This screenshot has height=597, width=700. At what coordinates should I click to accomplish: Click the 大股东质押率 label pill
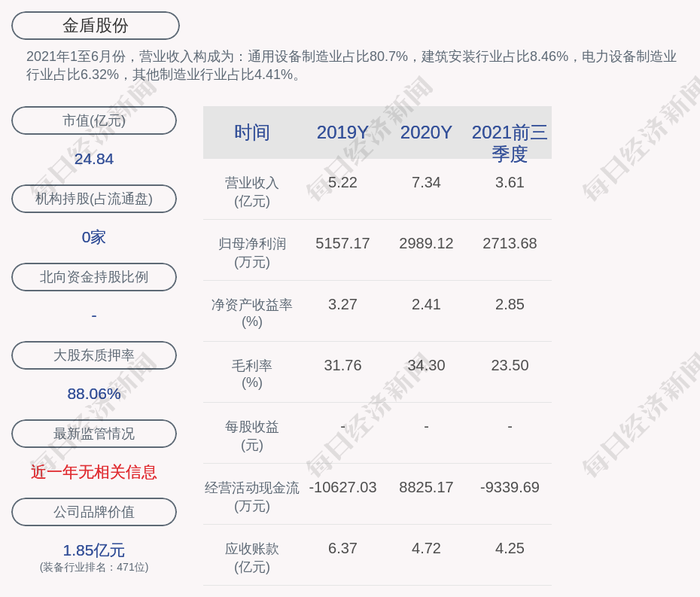click(x=94, y=355)
